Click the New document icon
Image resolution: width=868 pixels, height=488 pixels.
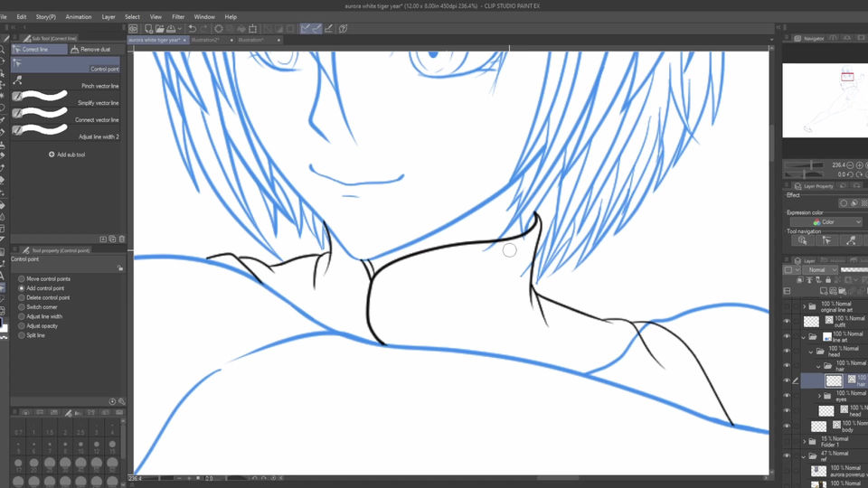point(148,29)
